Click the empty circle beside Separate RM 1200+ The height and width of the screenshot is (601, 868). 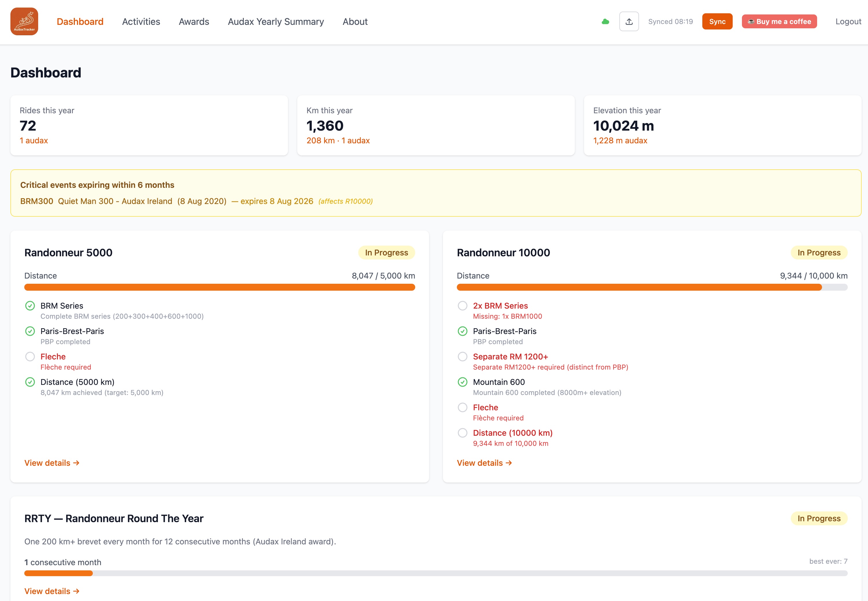tap(462, 357)
